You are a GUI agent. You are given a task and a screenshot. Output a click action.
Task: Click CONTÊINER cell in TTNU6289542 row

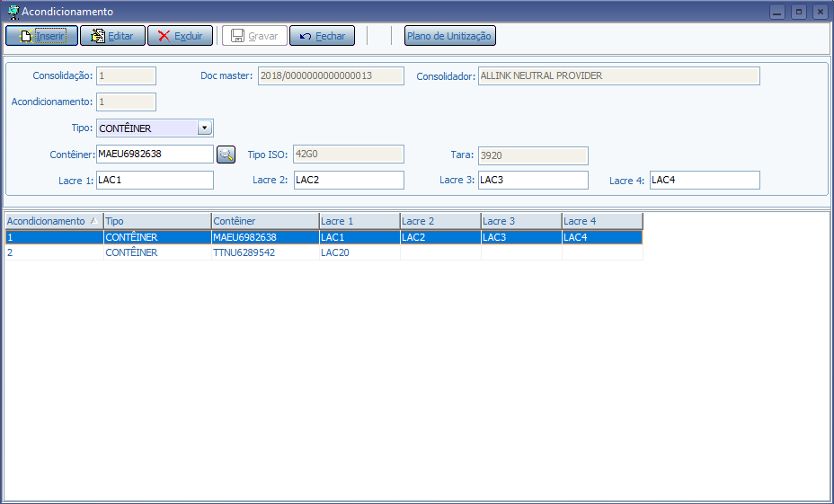click(157, 252)
